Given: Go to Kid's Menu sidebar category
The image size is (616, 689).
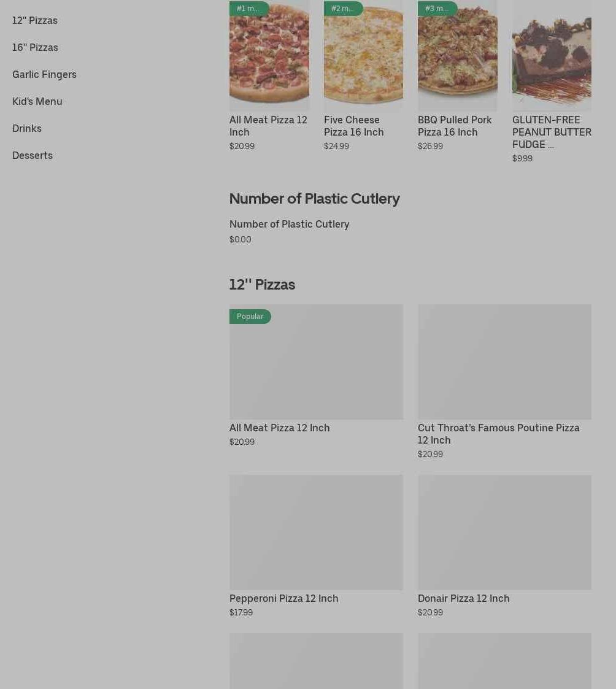Looking at the screenshot, I should [x=37, y=101].
